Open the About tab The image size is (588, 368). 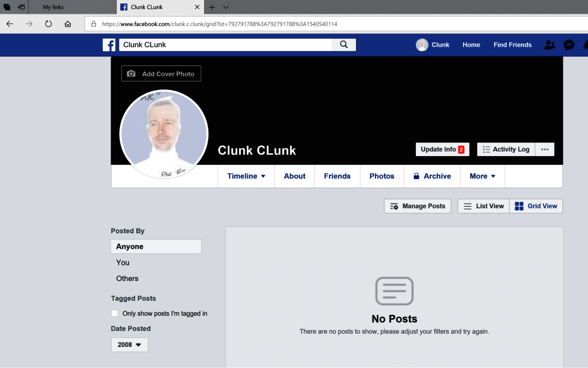point(295,176)
